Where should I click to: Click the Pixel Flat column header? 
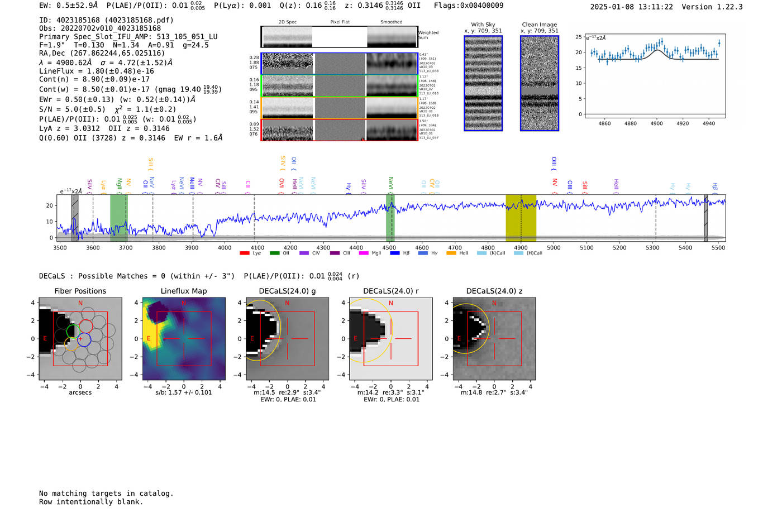340,22
